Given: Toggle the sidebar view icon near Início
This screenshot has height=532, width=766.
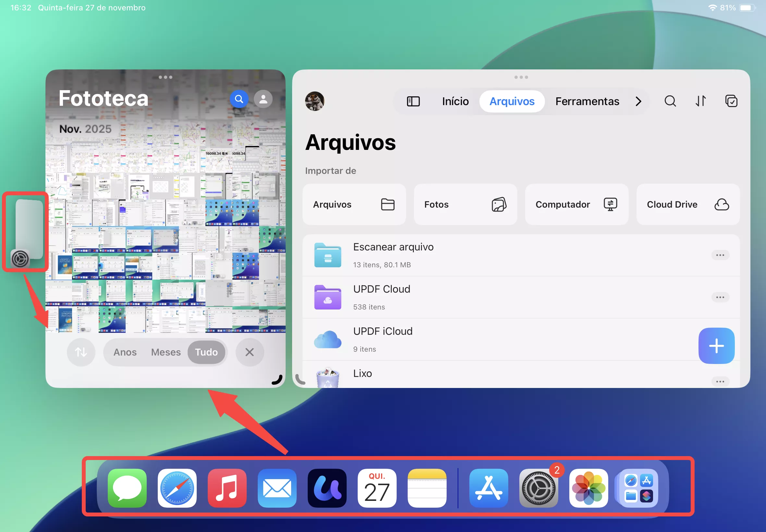Looking at the screenshot, I should click(x=413, y=101).
